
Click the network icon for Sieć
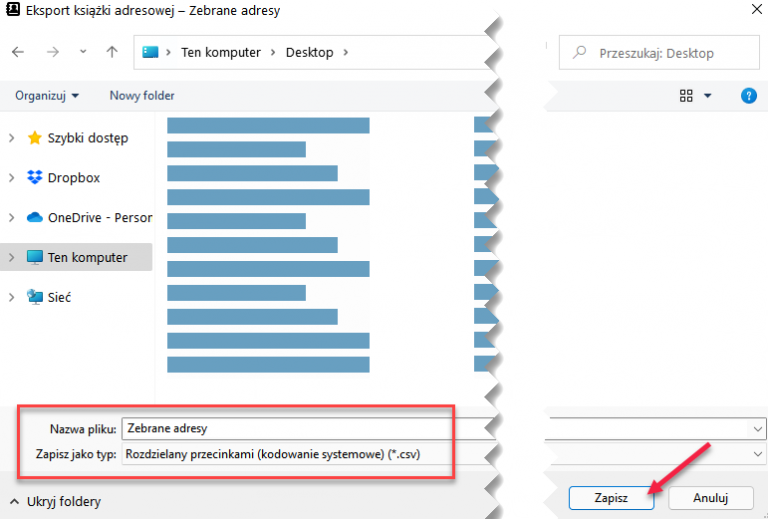[x=35, y=297]
